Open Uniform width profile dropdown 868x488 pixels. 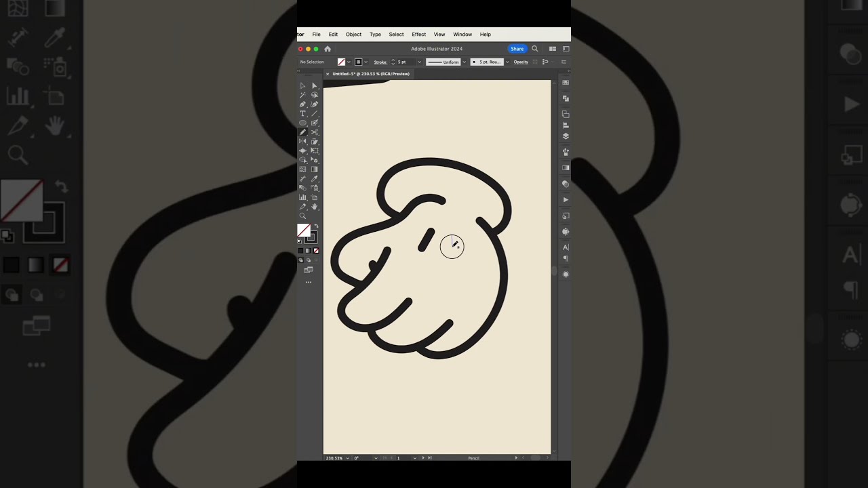(x=464, y=62)
